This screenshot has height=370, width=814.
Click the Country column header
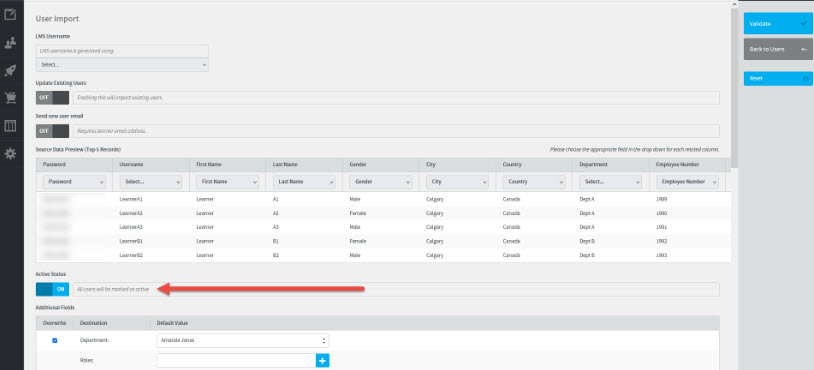[x=512, y=165]
